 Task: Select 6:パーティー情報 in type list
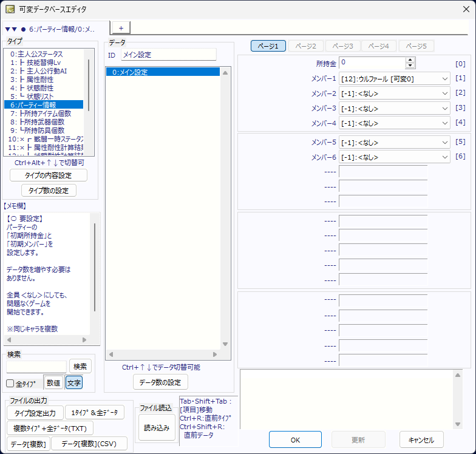43,104
